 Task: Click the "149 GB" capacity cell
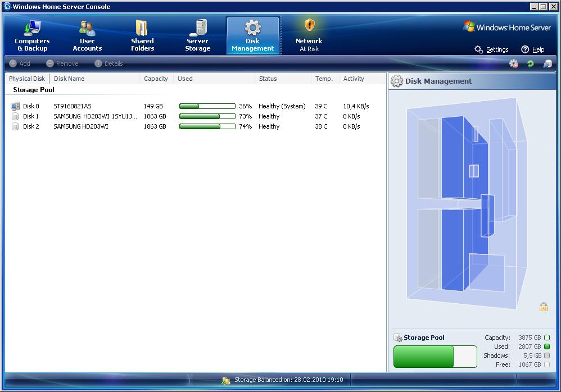(x=153, y=106)
